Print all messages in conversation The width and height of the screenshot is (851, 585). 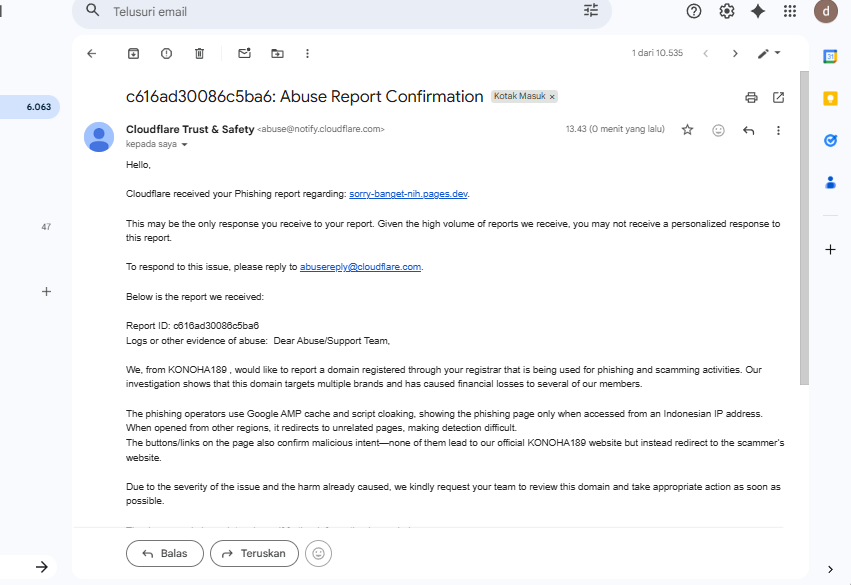(751, 97)
